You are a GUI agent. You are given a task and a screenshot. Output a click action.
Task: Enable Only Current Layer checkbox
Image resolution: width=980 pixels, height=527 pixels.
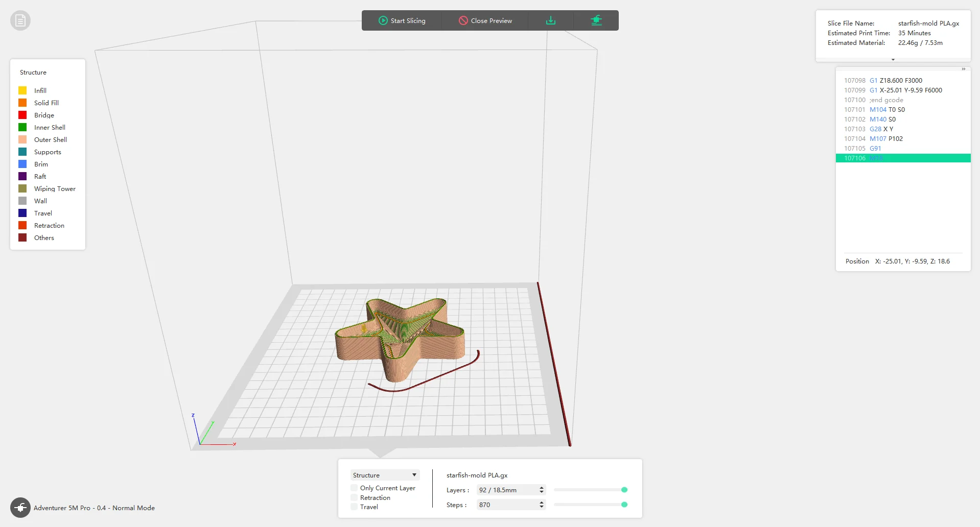coord(354,488)
